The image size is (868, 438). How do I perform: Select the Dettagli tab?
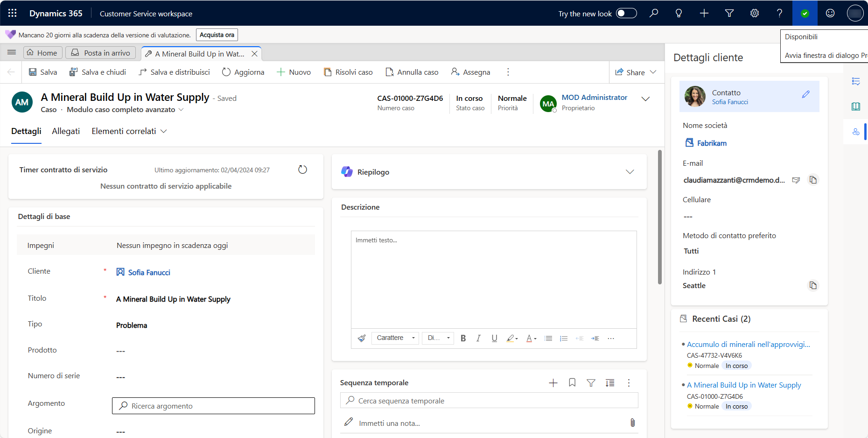coord(26,131)
